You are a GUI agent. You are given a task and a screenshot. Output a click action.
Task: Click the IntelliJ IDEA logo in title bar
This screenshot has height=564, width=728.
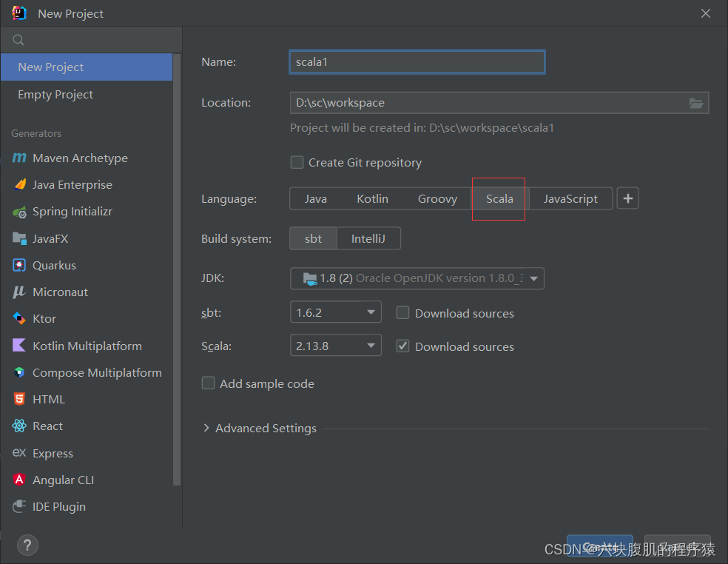[19, 13]
